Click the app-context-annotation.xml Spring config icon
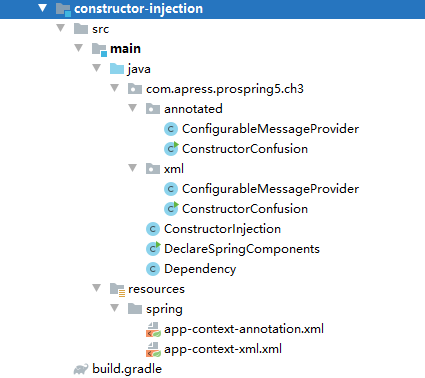 point(153,329)
